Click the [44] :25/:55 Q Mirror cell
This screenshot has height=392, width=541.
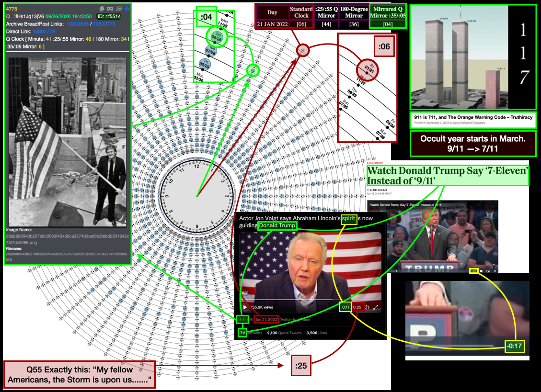[x=326, y=24]
